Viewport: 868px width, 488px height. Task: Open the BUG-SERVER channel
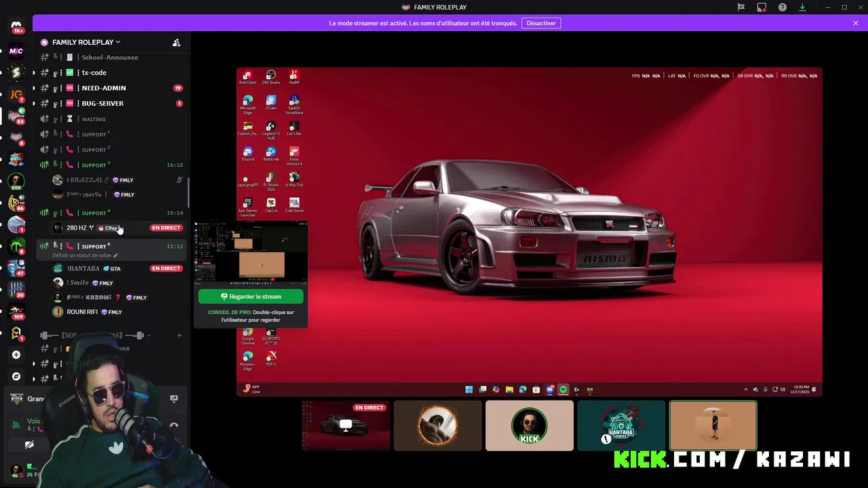click(112, 104)
